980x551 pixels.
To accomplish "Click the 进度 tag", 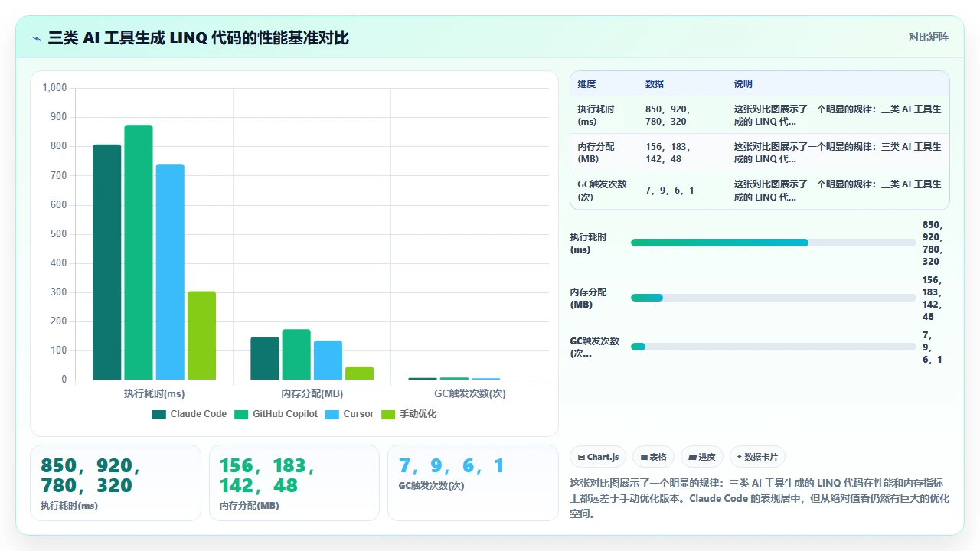I will coord(701,457).
